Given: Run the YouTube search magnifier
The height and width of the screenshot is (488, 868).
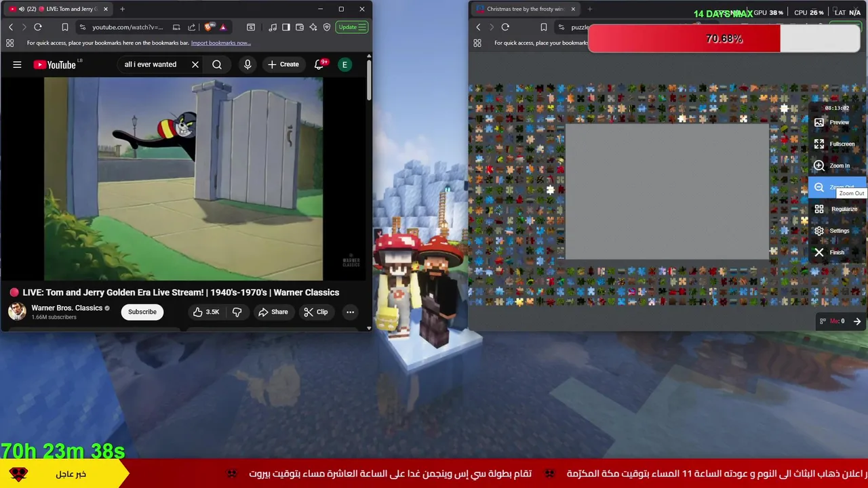Looking at the screenshot, I should click(217, 64).
